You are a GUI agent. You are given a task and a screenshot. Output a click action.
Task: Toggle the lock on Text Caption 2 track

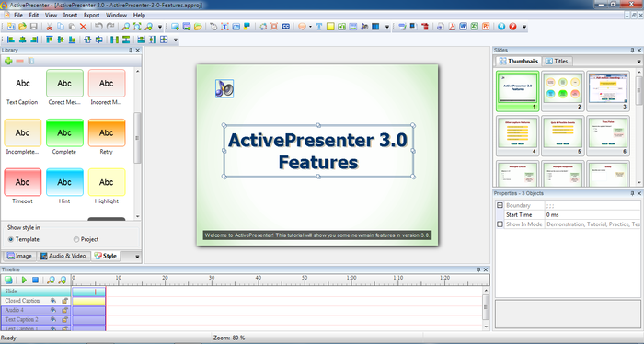point(65,319)
